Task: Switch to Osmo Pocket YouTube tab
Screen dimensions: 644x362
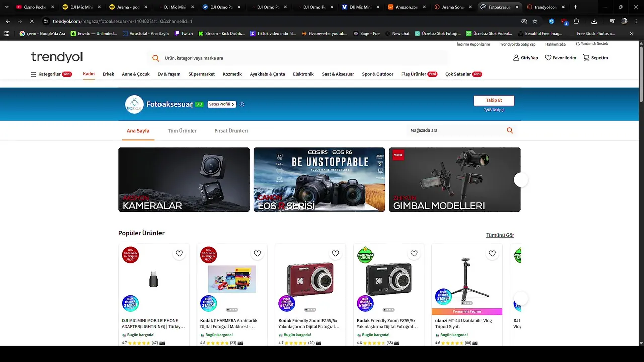Action: pyautogui.click(x=35, y=7)
